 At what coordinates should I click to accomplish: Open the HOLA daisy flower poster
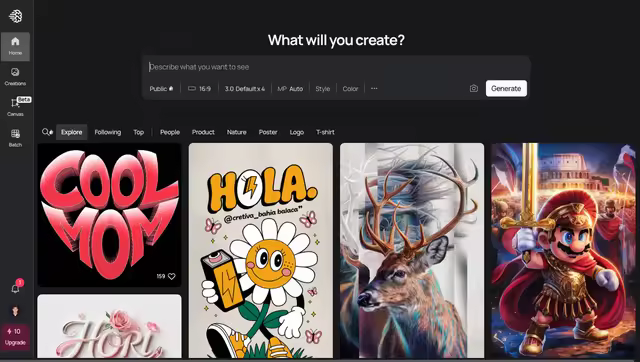[x=261, y=251]
